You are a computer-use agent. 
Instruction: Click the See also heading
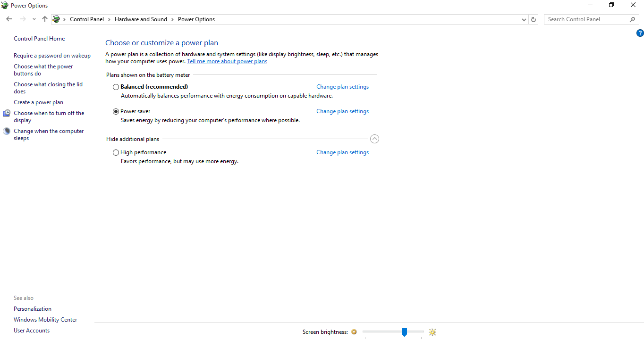pos(24,298)
